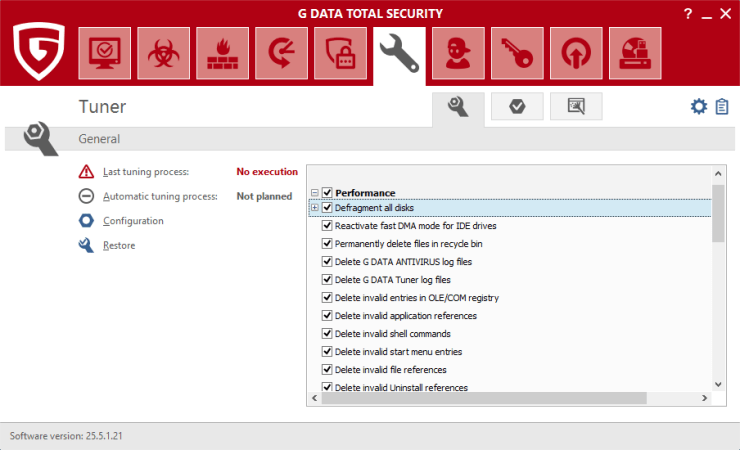Uncheck Defragment all disks checkbox
This screenshot has width=740, height=450.
327,208
